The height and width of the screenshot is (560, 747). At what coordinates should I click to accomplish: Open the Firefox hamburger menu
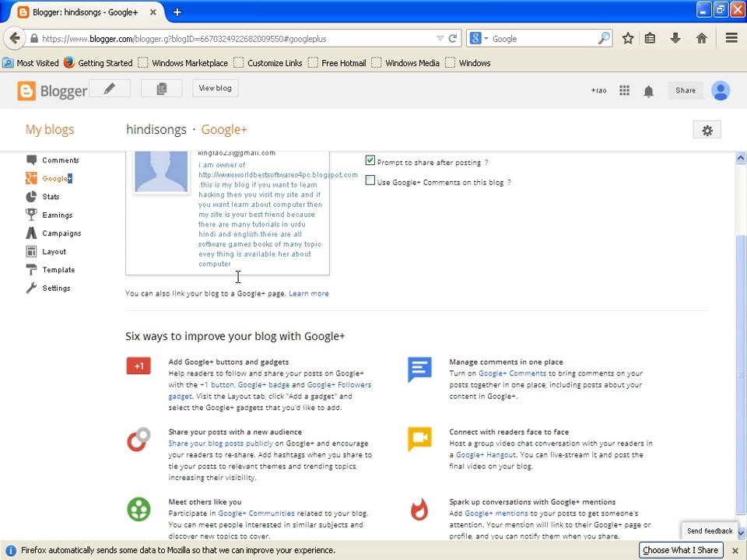click(731, 38)
